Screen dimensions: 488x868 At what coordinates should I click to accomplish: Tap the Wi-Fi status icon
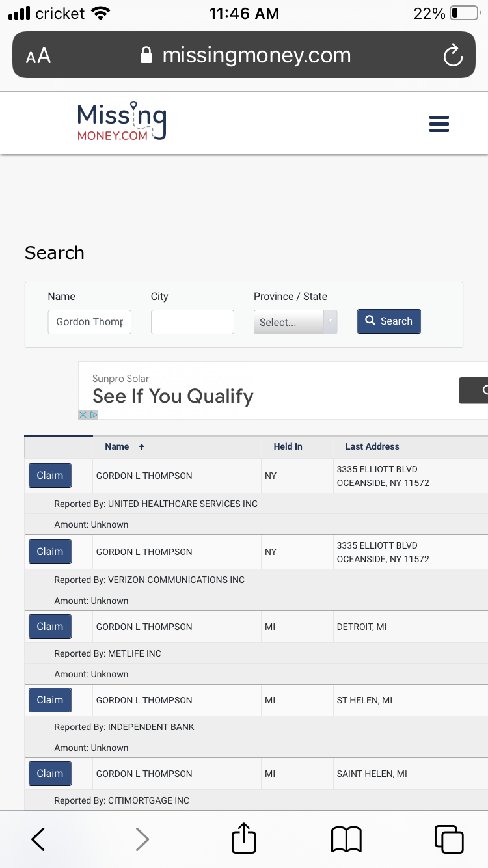point(101,13)
